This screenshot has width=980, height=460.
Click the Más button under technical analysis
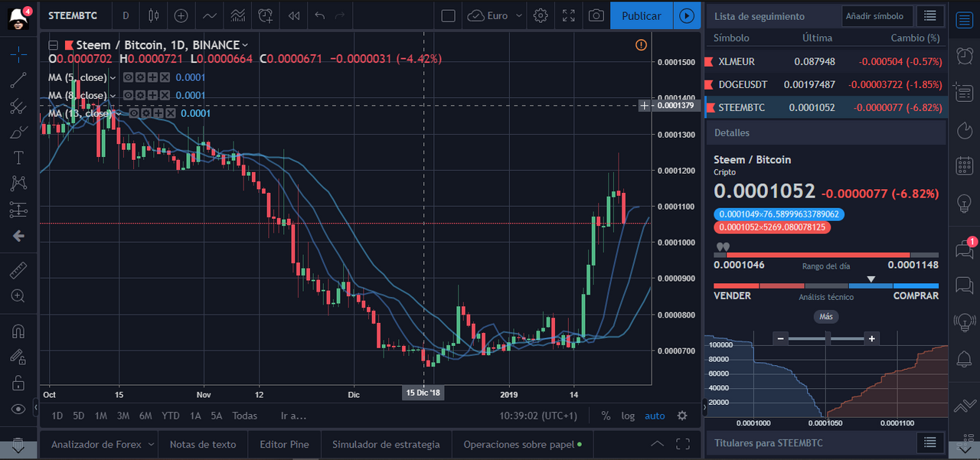pos(825,316)
